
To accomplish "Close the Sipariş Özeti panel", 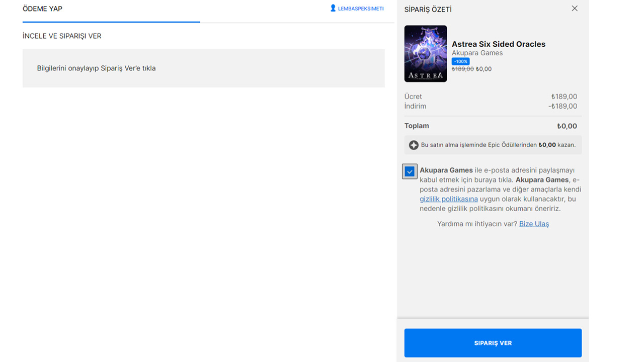I will click(575, 9).
